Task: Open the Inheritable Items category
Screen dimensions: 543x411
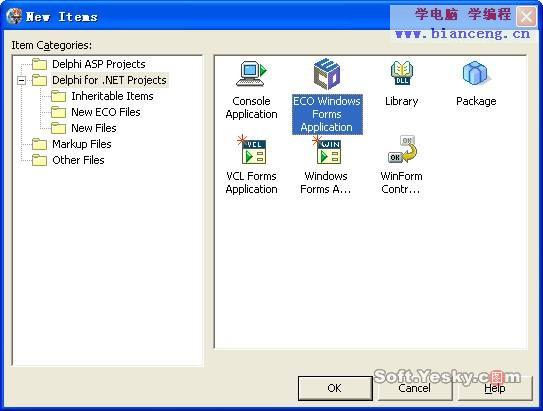Action: point(112,96)
